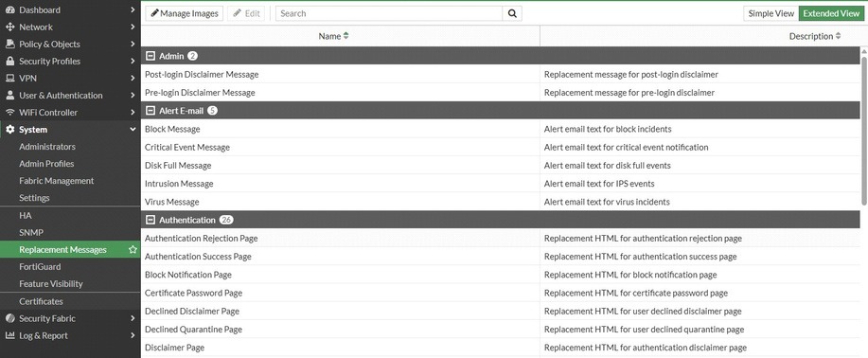Click the WiFi Controller icon
Image resolution: width=868 pixels, height=358 pixels.
10,113
